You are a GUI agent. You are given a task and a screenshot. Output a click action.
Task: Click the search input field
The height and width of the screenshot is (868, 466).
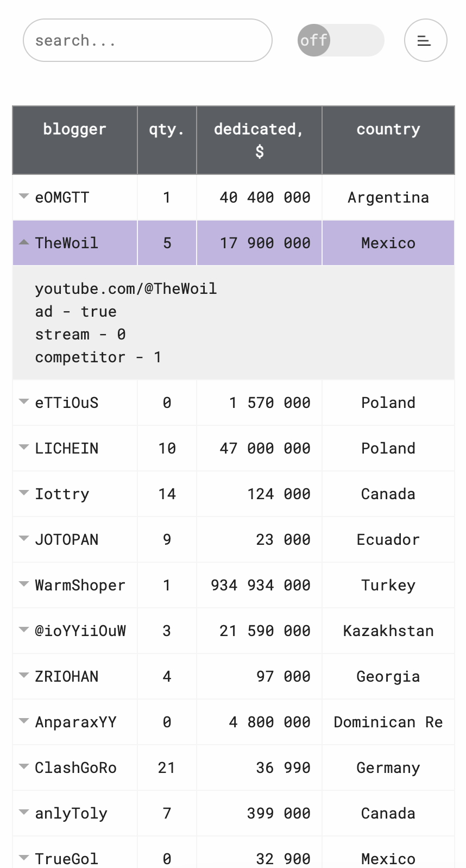tap(147, 40)
